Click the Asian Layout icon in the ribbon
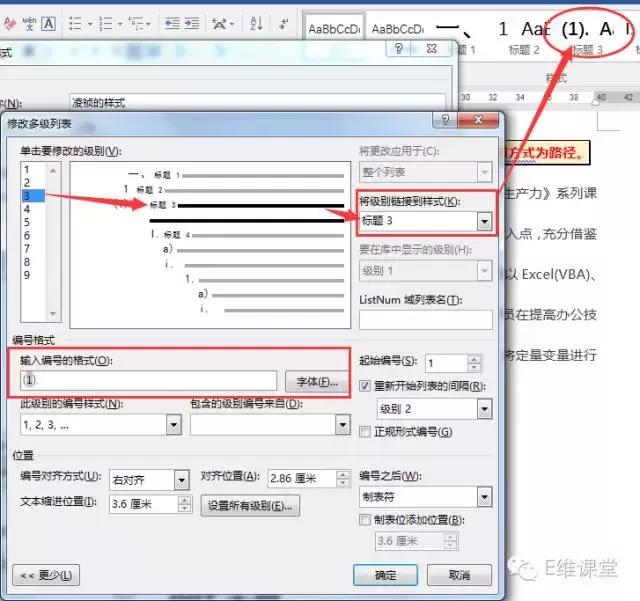The width and height of the screenshot is (640, 601). point(219,24)
